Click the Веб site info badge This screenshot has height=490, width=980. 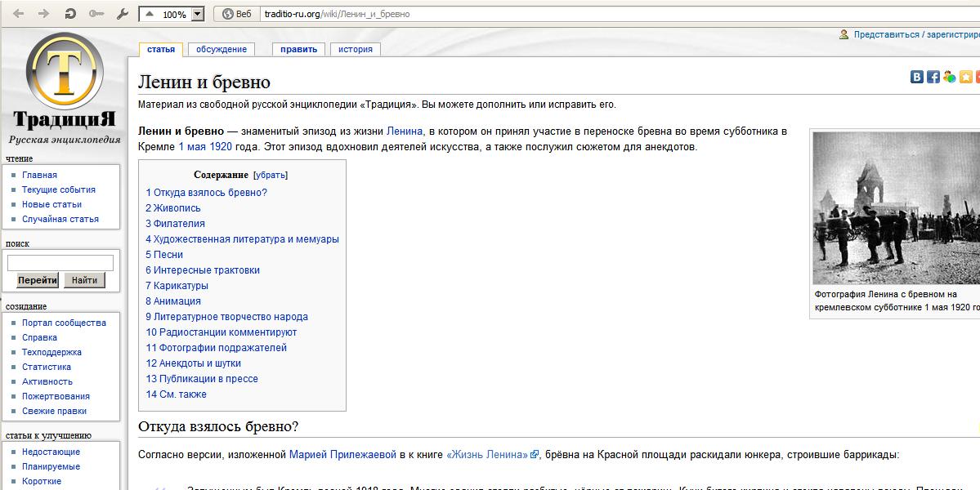[x=236, y=14]
